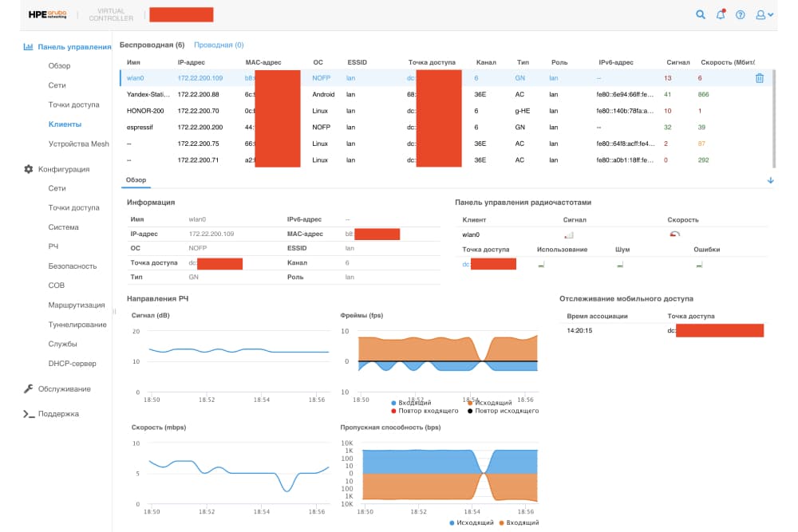798x532 pixels.
Task: Click the Конфигурация gear icon
Action: click(x=28, y=169)
